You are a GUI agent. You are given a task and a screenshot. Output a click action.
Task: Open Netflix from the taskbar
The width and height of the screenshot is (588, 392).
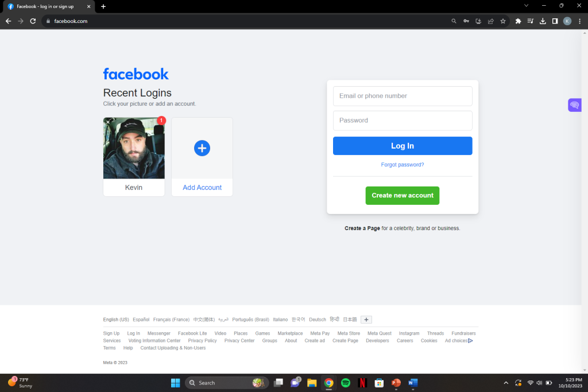[362, 383]
